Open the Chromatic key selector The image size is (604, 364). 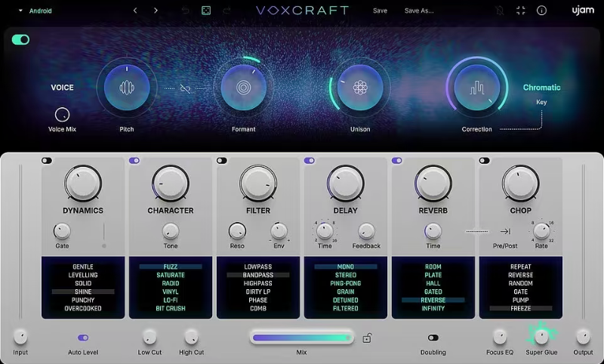(x=541, y=88)
